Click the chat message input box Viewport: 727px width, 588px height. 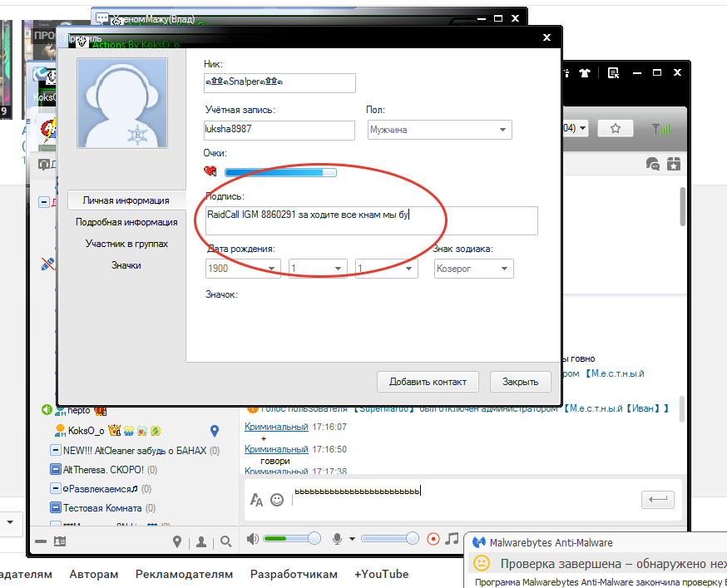[463, 500]
